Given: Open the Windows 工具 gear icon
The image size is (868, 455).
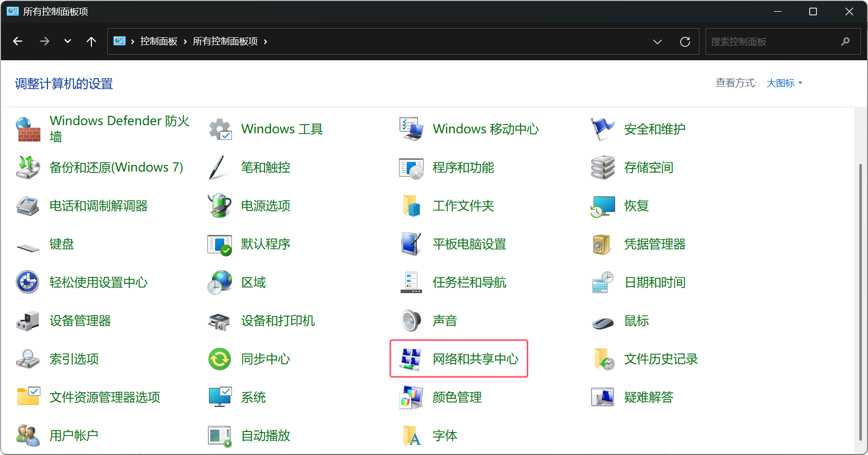Looking at the screenshot, I should click(x=220, y=129).
